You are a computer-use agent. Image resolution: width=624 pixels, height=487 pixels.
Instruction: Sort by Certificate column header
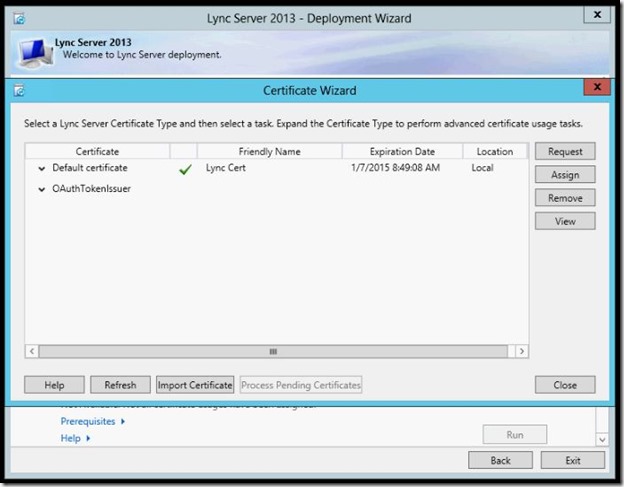click(x=97, y=151)
